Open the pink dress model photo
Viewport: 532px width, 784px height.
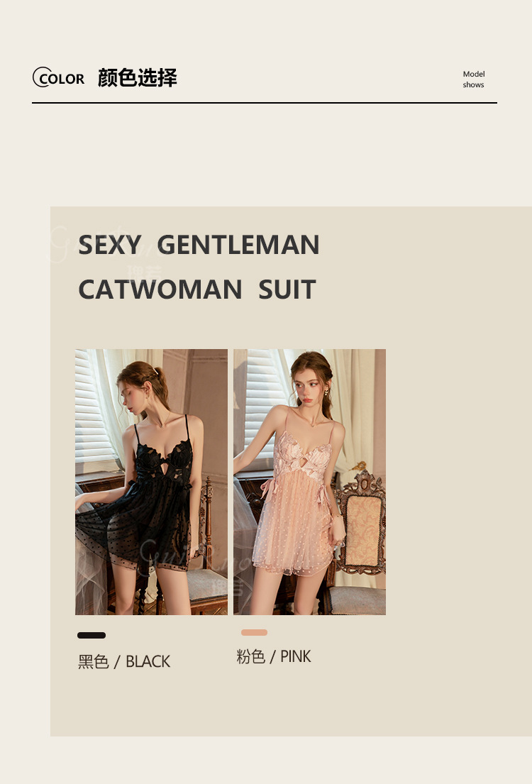click(x=309, y=482)
